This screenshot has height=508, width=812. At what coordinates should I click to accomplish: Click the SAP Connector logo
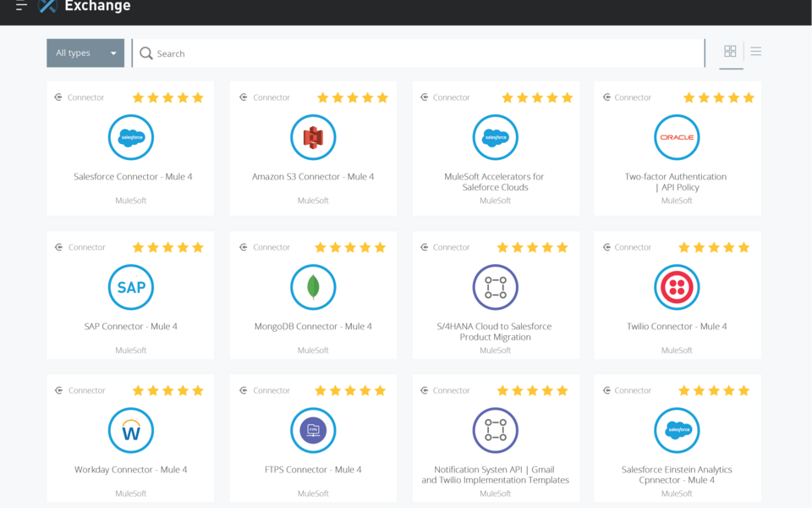(x=131, y=287)
